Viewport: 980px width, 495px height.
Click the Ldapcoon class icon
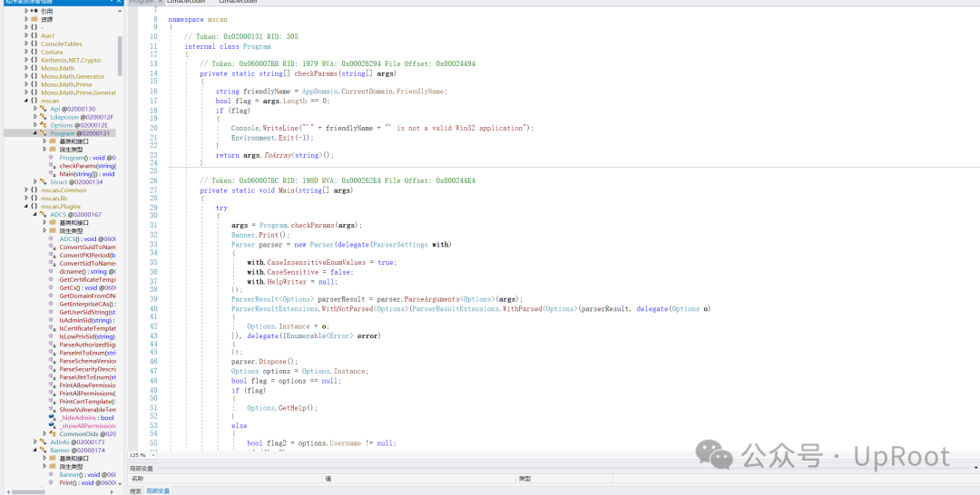tap(44, 117)
